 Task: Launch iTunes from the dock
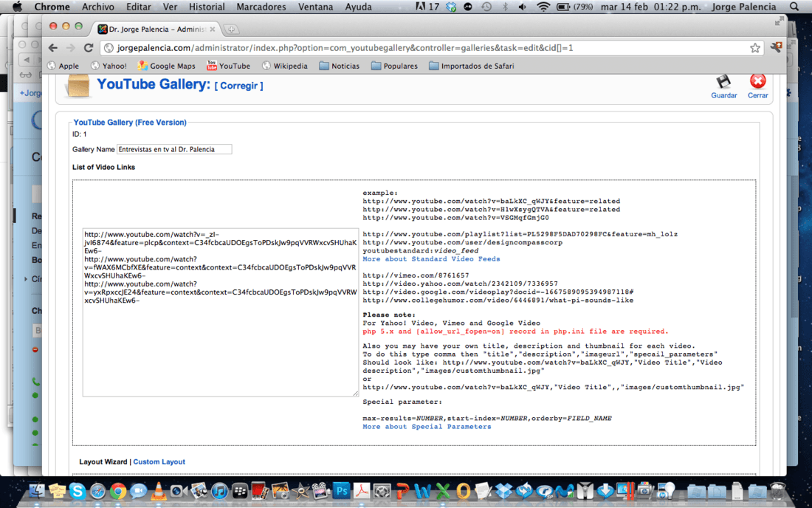(219, 491)
